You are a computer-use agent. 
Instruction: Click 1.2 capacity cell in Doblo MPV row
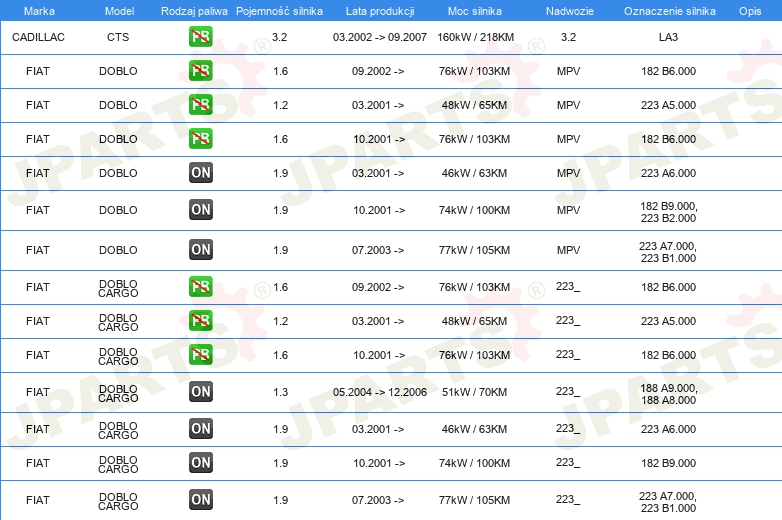(280, 105)
